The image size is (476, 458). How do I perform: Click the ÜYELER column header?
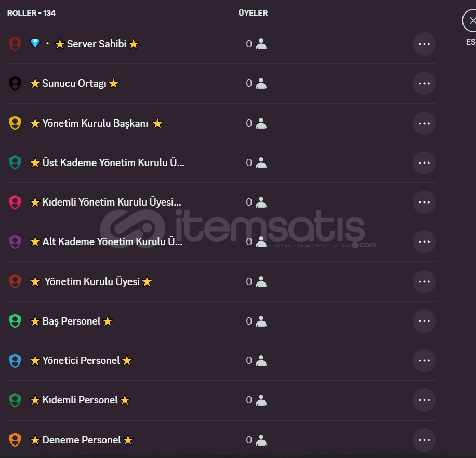coord(253,13)
